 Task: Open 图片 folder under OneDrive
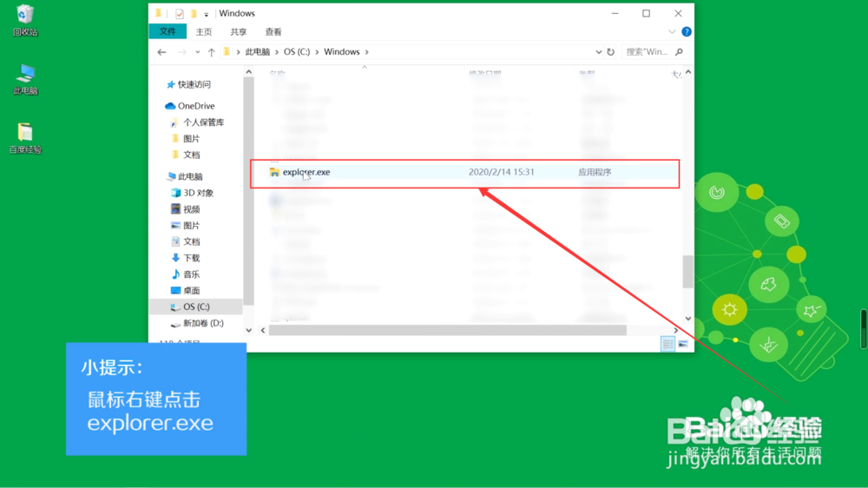point(186,138)
